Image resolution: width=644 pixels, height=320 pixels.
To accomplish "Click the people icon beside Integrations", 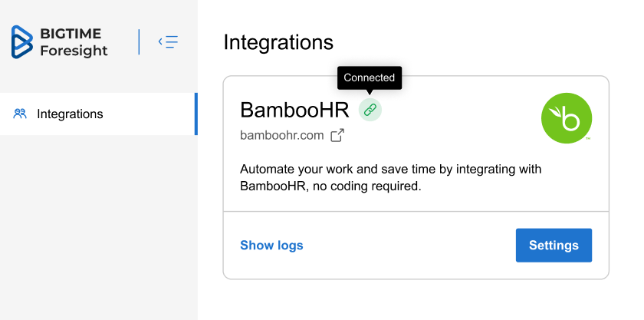I will point(20,114).
